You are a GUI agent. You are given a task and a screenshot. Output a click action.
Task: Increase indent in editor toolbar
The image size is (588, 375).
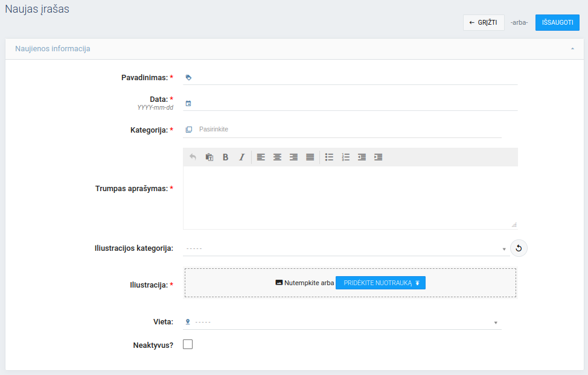pos(378,157)
